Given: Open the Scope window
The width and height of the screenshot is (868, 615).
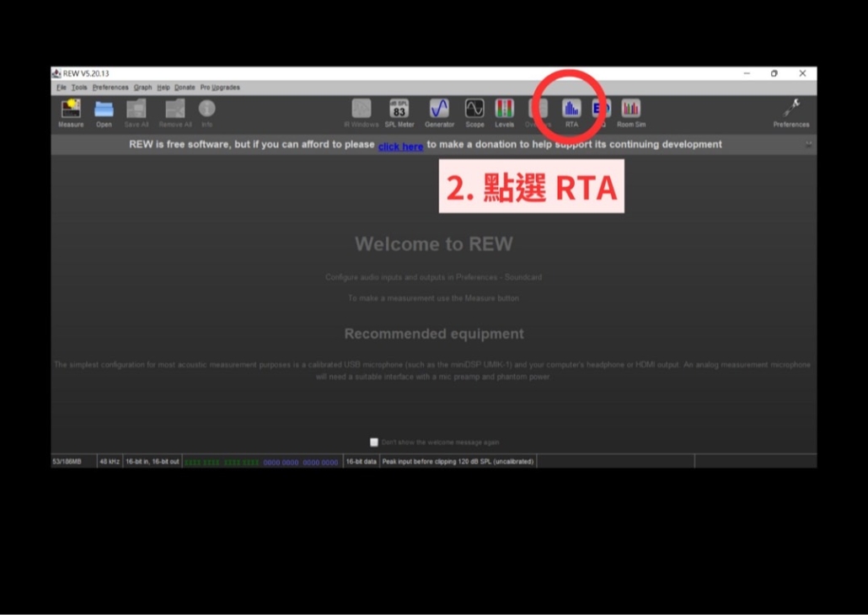Looking at the screenshot, I should (474, 110).
